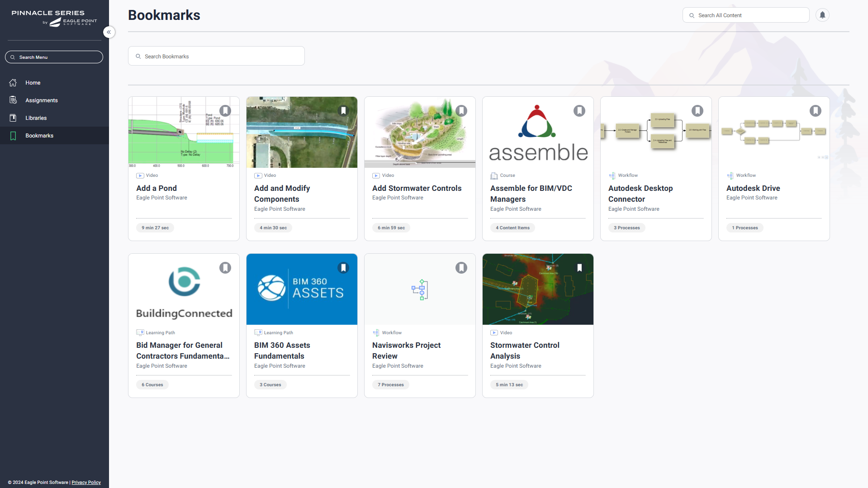Toggle bookmark on Add a Pond card
868x488 pixels.
tap(225, 111)
